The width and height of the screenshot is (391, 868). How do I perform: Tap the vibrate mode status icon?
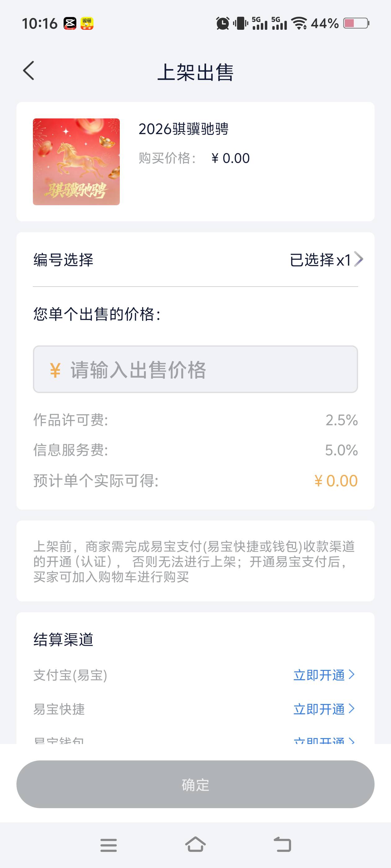(240, 24)
